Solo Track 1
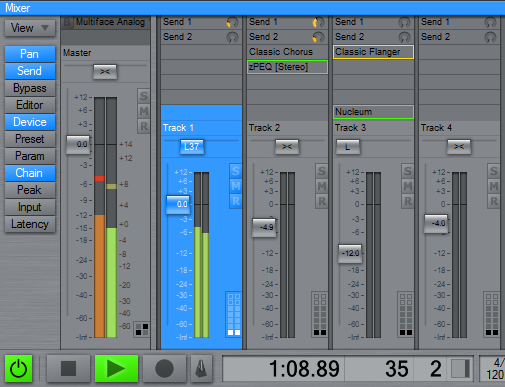 pyautogui.click(x=236, y=171)
